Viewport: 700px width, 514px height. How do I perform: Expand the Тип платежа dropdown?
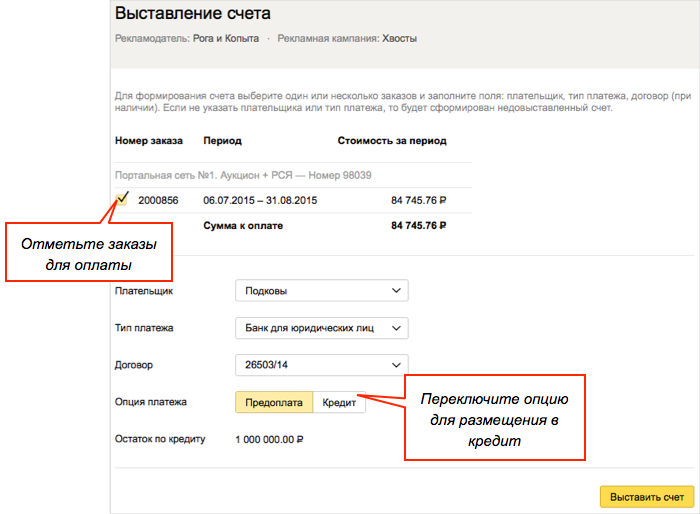coord(321,328)
